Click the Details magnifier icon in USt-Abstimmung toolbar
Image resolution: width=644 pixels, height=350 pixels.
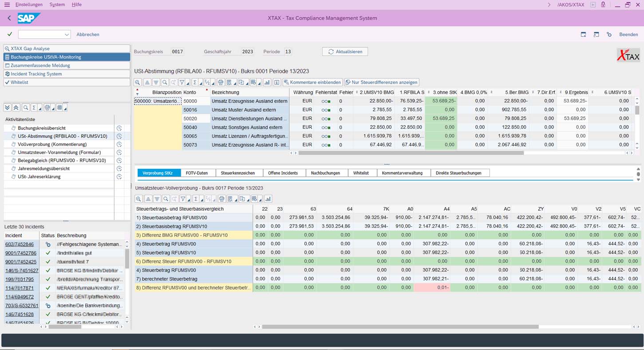click(x=138, y=83)
